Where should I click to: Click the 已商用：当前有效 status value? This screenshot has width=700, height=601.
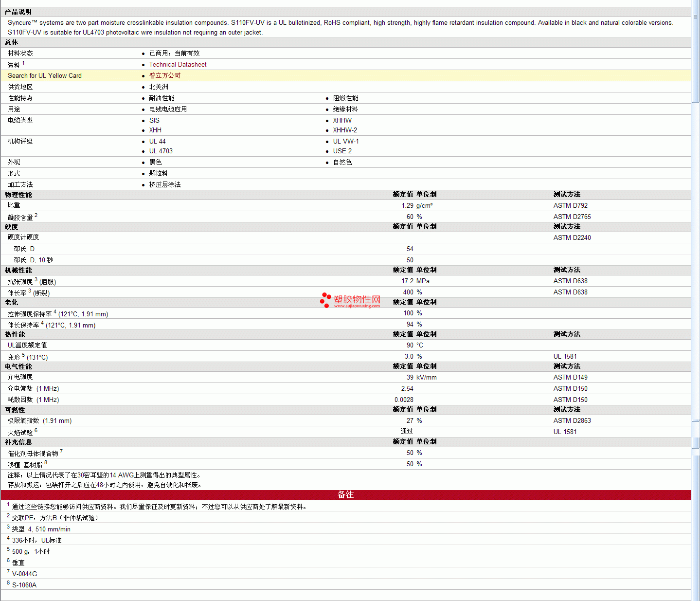coord(174,53)
